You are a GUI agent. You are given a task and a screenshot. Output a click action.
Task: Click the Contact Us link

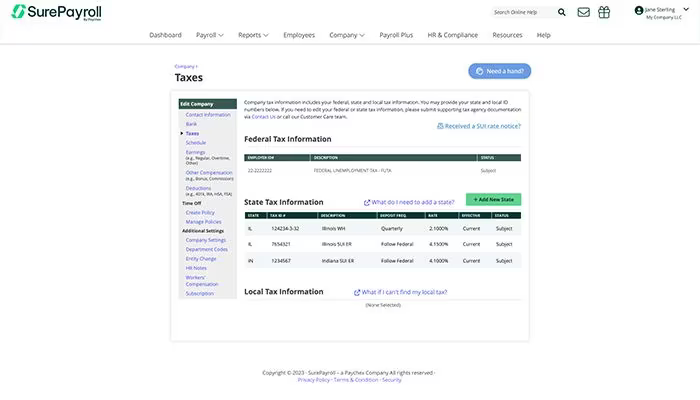pyautogui.click(x=263, y=117)
